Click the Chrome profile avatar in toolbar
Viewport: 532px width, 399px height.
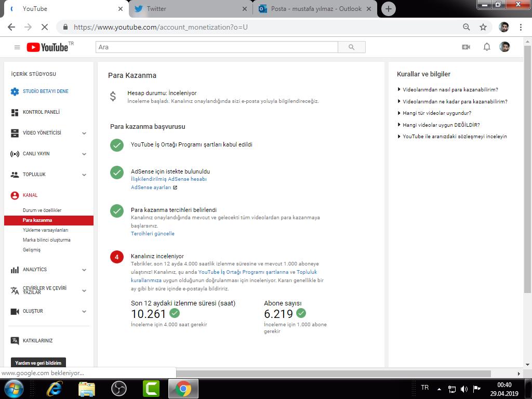coord(504,27)
